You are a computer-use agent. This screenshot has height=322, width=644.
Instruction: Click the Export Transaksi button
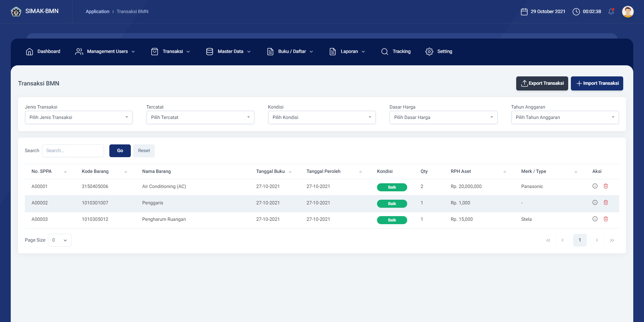[542, 83]
